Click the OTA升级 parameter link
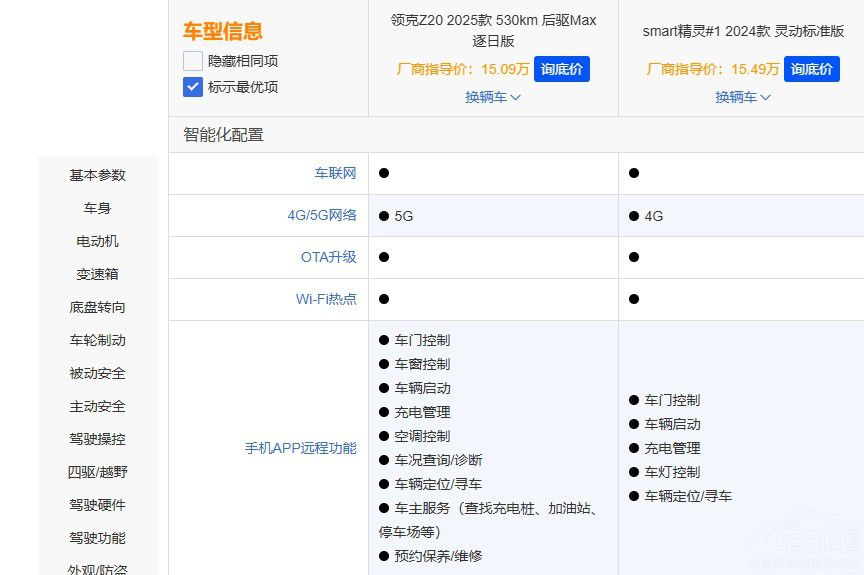This screenshot has height=575, width=864. (x=328, y=257)
